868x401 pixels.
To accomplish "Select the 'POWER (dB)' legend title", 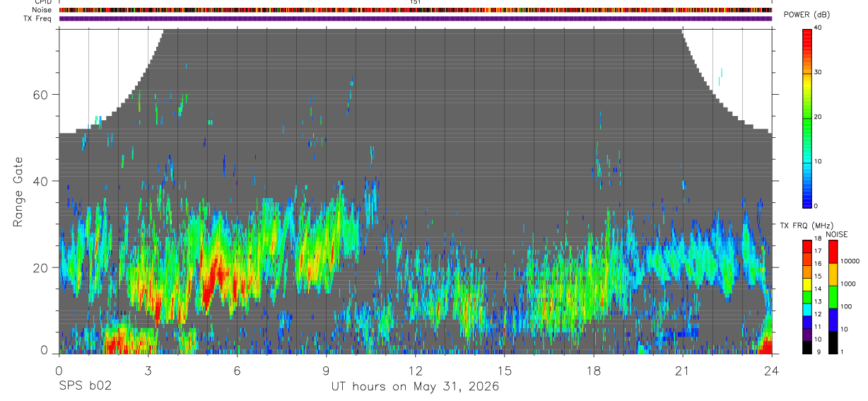I will pyautogui.click(x=807, y=15).
